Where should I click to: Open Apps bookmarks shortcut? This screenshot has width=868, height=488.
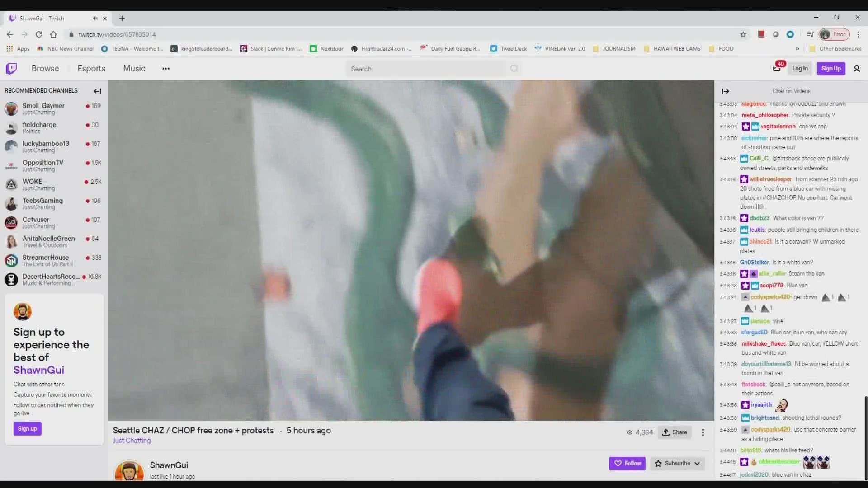click(x=18, y=49)
